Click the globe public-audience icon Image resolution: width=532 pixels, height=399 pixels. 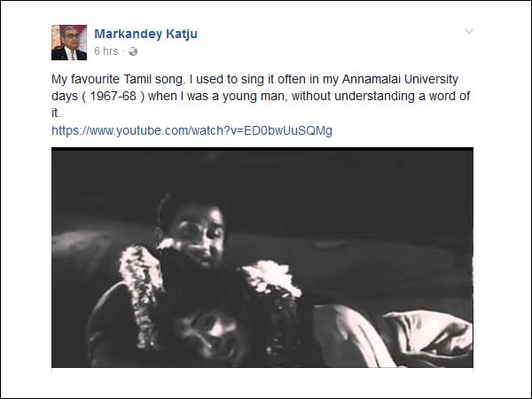click(133, 51)
